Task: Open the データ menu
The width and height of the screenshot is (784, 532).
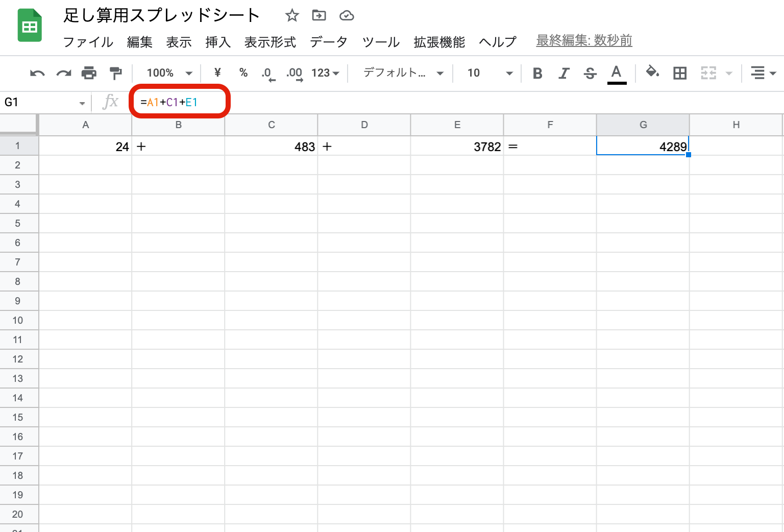Action: pos(329,42)
